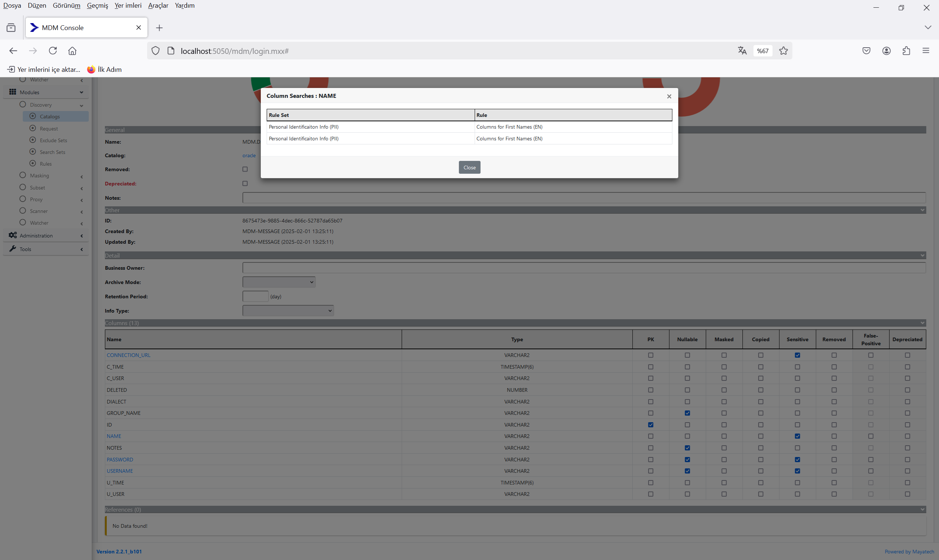Open browser home page icon

pos(72,51)
